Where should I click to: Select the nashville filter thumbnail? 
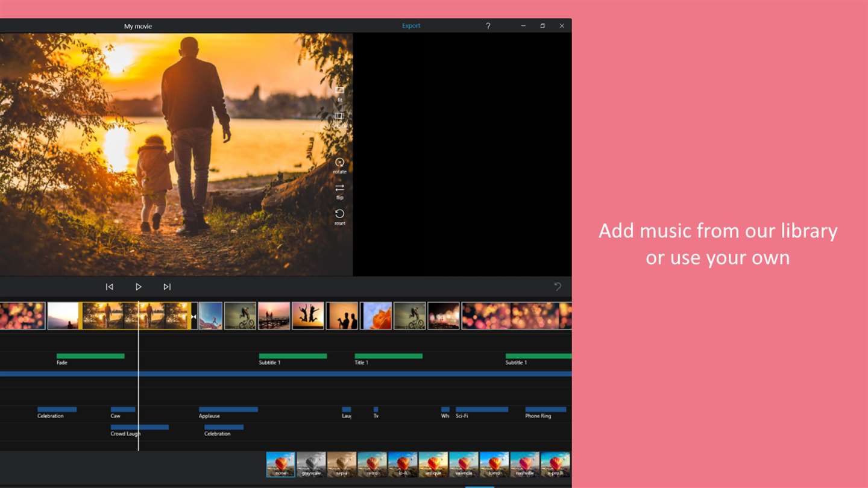point(524,465)
